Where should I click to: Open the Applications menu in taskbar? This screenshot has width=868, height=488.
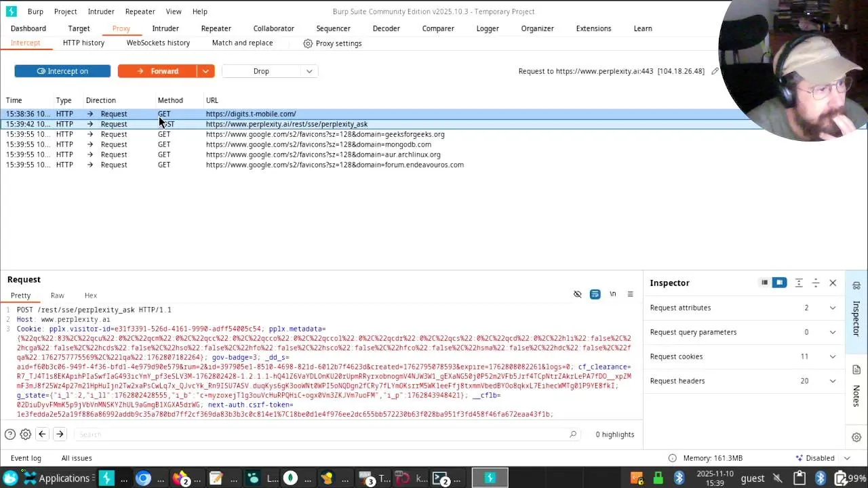pyautogui.click(x=57, y=479)
